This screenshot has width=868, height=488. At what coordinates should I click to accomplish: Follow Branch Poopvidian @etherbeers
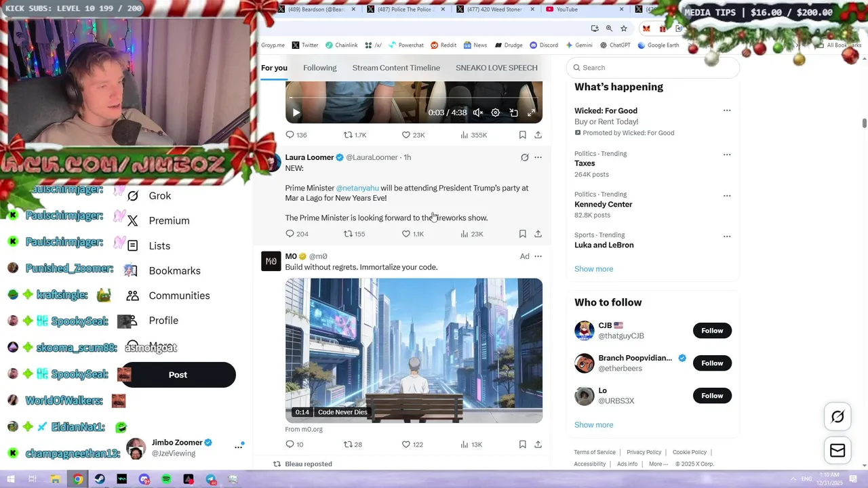[712, 363]
